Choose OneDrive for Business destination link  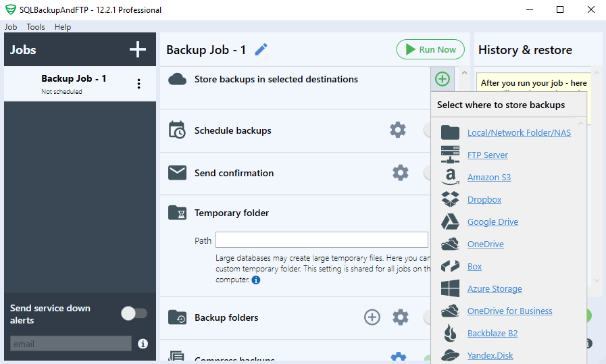coord(510,311)
